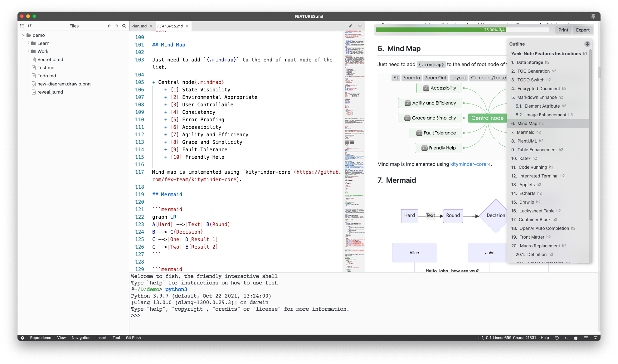This screenshot has height=364, width=618.
Task: Click the mind map Fit button
Action: 396,78
